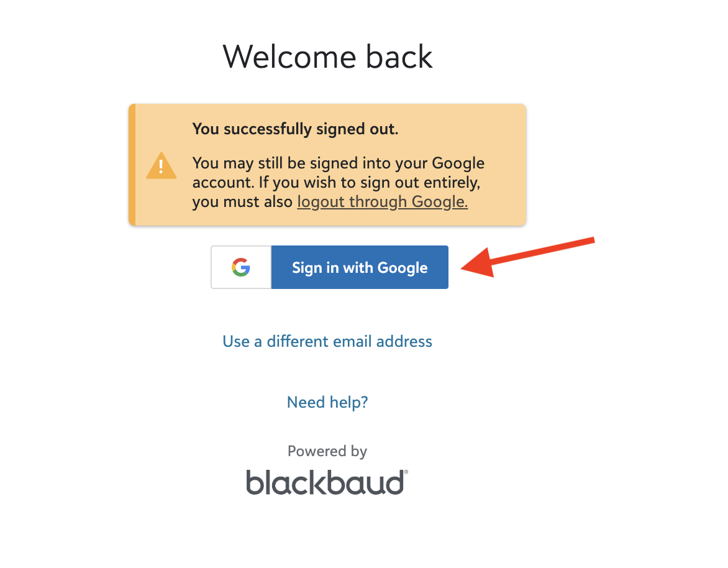
Task: Click the multicolored Google G logo
Action: (x=241, y=267)
